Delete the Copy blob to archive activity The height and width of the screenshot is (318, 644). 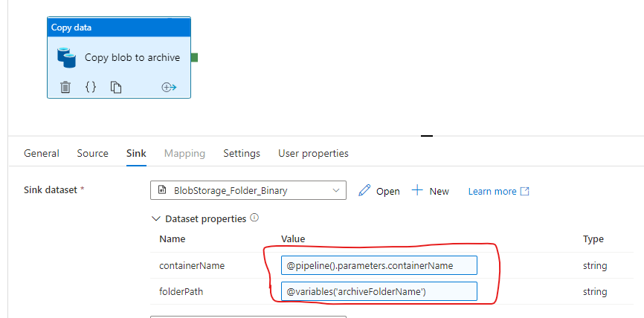point(65,87)
